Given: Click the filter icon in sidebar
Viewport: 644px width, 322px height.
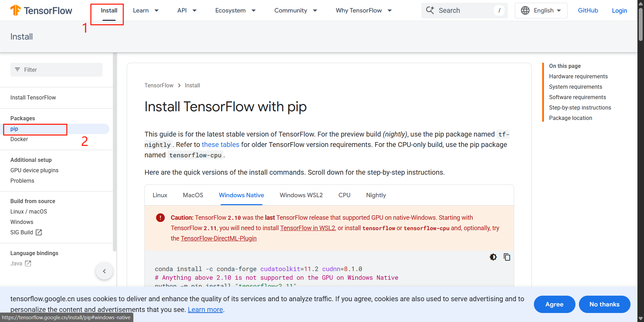Looking at the screenshot, I should click(x=17, y=70).
